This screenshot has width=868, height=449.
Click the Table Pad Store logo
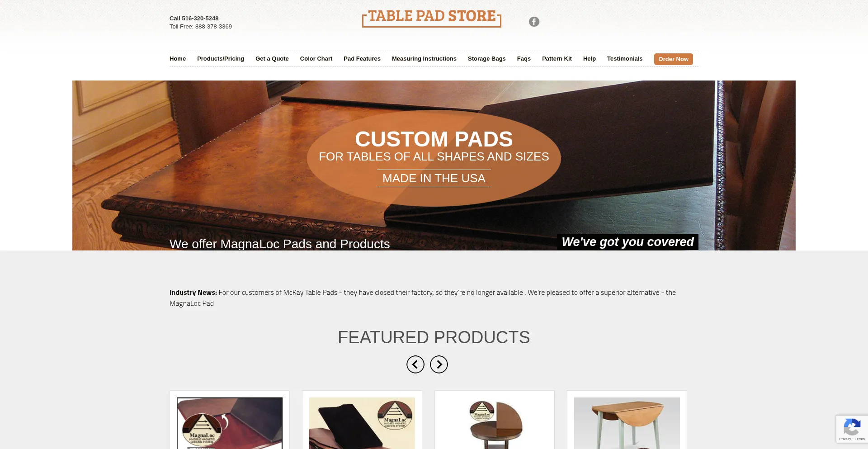(432, 18)
